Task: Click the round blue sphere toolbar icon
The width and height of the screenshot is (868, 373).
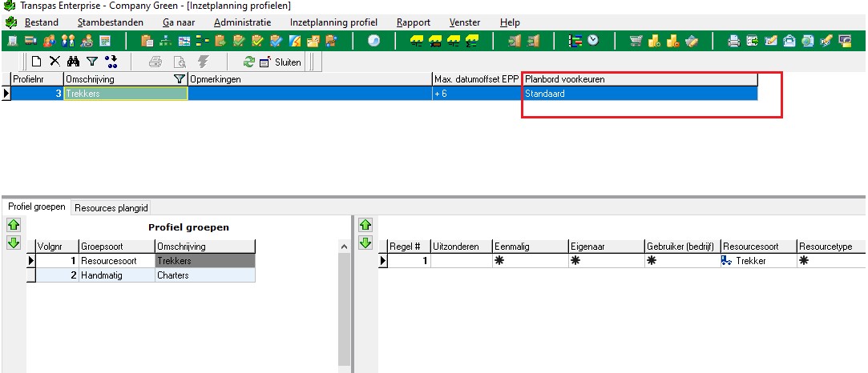Action: [373, 41]
